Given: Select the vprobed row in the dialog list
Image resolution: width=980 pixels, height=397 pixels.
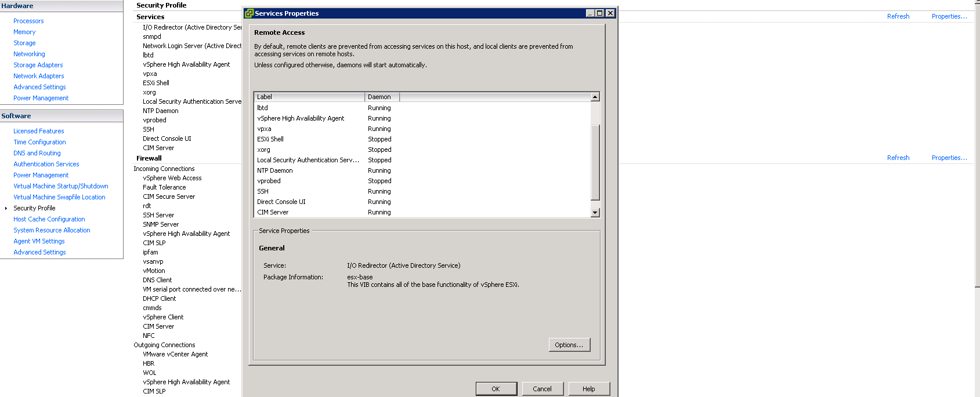Looking at the screenshot, I should coord(422,181).
